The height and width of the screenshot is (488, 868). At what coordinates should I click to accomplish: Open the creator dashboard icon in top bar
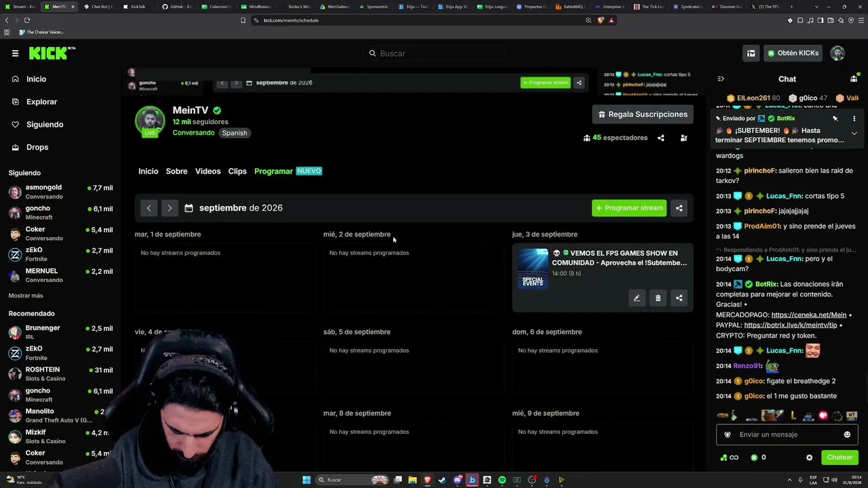pos(751,53)
